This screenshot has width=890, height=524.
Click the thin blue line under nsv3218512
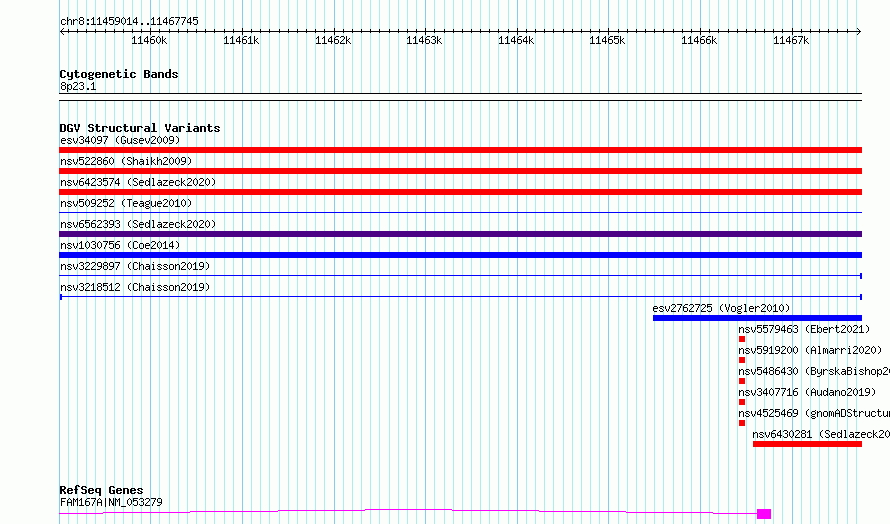pyautogui.click(x=460, y=297)
